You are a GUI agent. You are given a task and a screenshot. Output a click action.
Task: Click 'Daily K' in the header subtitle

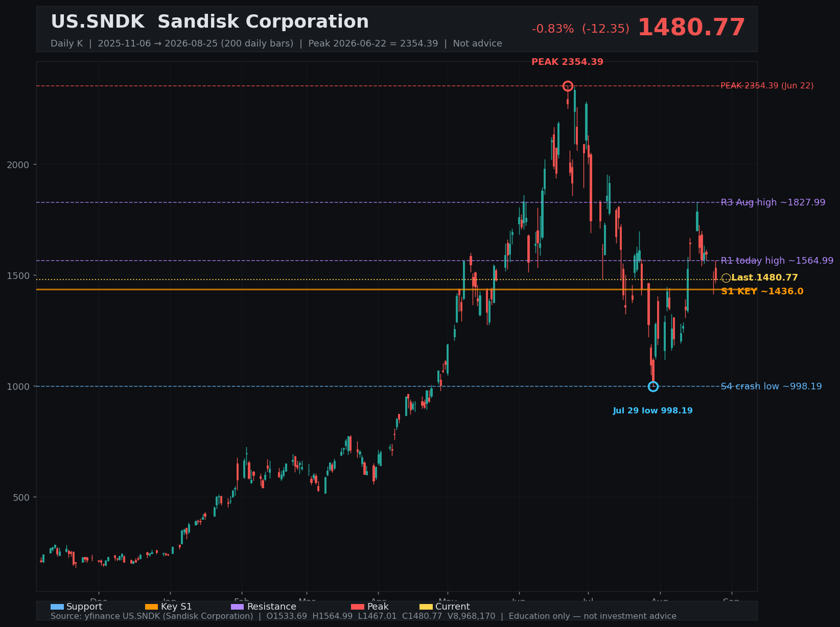pyautogui.click(x=66, y=43)
